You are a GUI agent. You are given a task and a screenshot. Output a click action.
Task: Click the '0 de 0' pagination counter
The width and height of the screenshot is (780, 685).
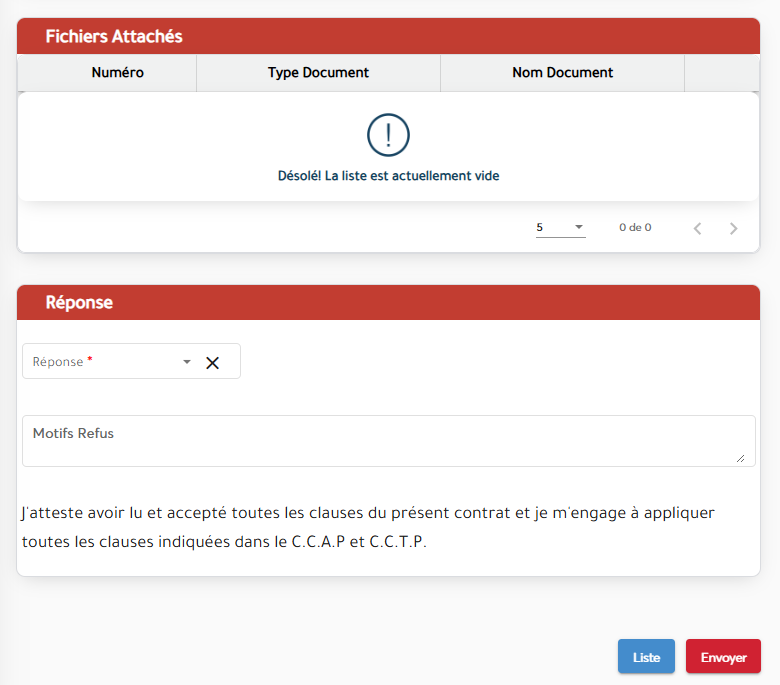(635, 228)
